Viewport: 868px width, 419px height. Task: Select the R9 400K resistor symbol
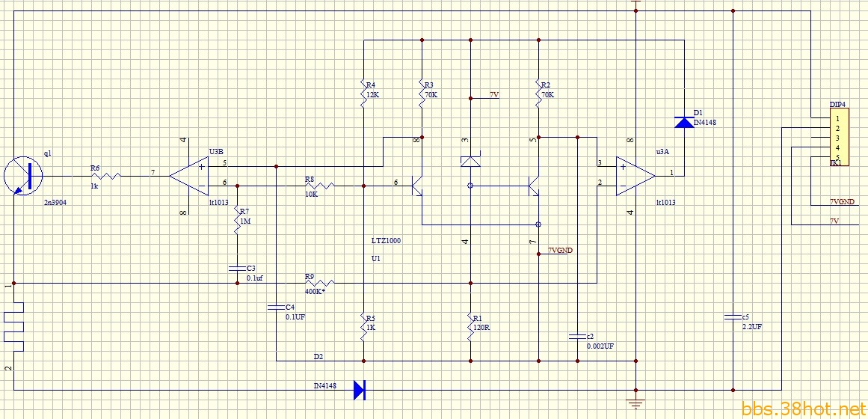(x=321, y=283)
